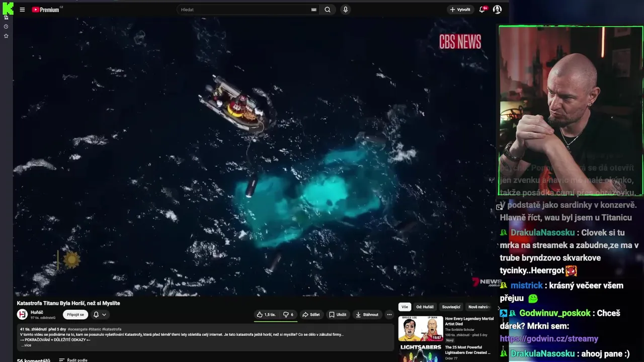Click the Připojit se join button
Screen dimensions: 644x362
(x=75, y=315)
